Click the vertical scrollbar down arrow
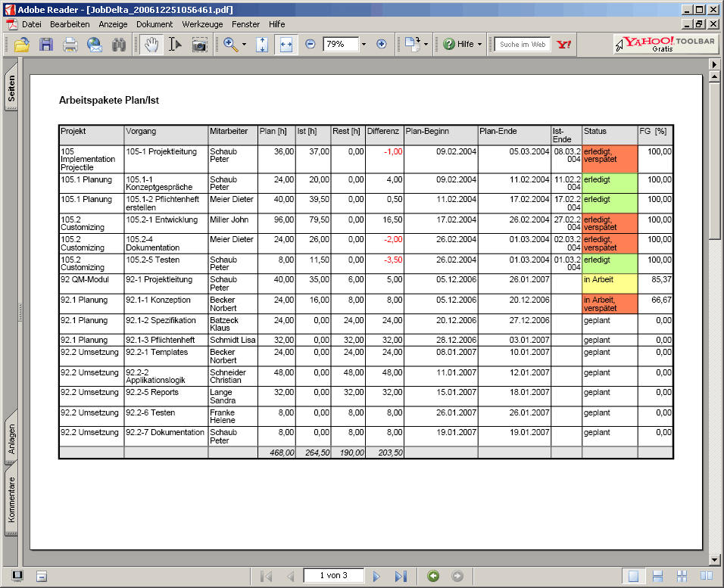724x588 pixels. (x=713, y=560)
